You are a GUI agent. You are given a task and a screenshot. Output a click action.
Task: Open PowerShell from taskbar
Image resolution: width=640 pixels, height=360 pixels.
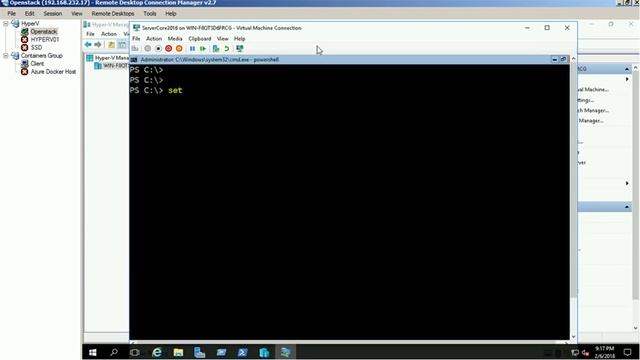click(242, 352)
